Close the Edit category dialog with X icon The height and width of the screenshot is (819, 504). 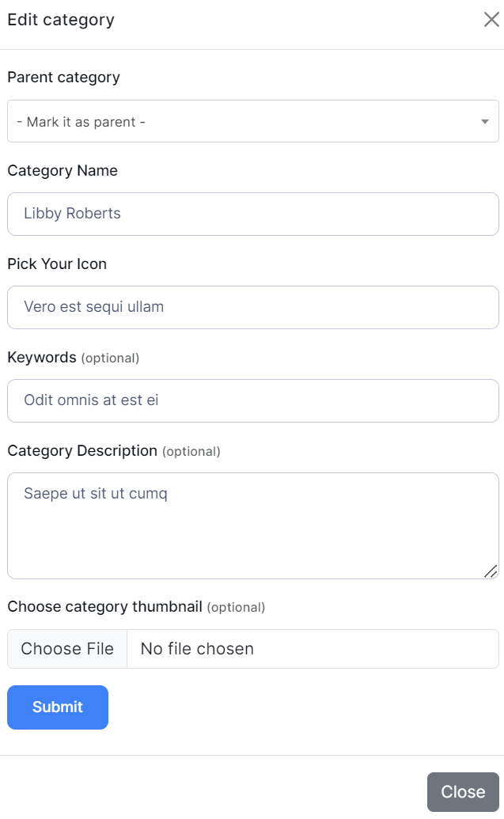click(x=491, y=20)
